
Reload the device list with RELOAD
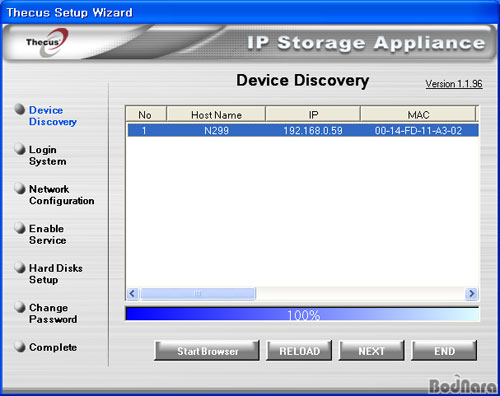point(299,351)
